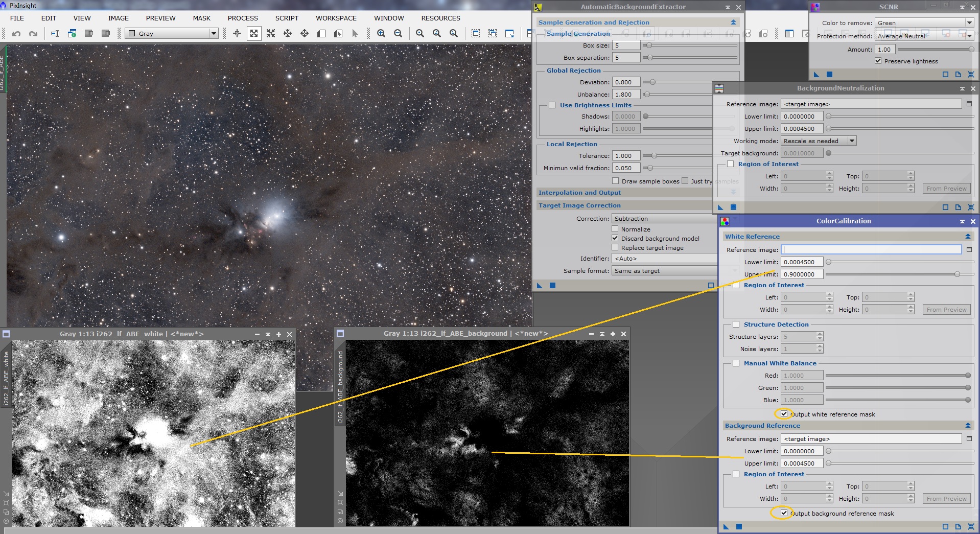
Task: Uncheck Output white reference mask
Action: (784, 414)
